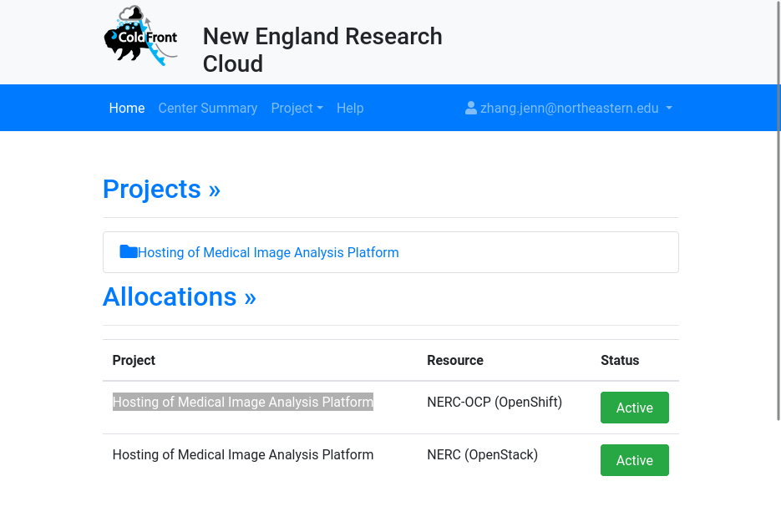Open the Help menu item
Screen dimensions: 781x532
[x=350, y=108]
